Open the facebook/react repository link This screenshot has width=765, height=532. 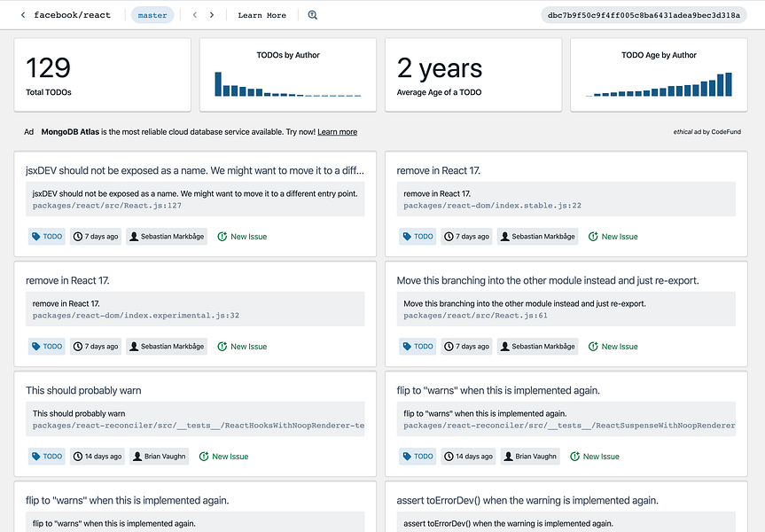point(72,15)
